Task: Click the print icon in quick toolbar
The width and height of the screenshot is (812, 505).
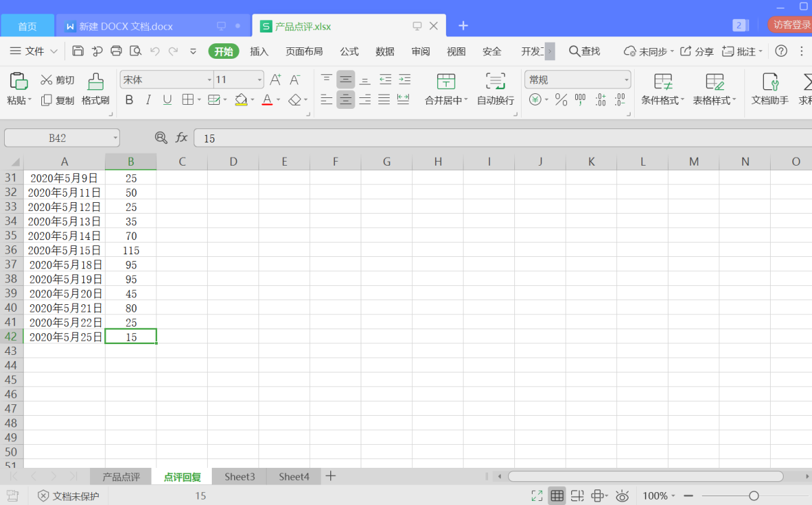Action: point(116,51)
